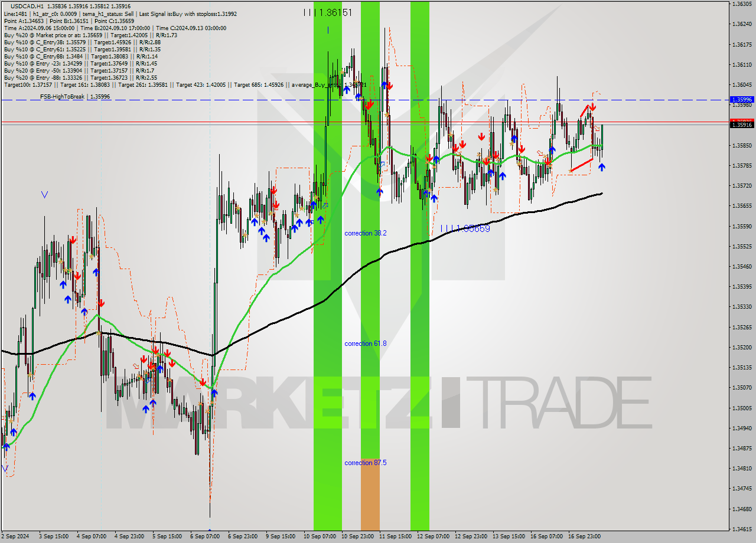The width and height of the screenshot is (756, 543).
Task: Select the 'correction 61.8' label
Action: [x=366, y=344]
